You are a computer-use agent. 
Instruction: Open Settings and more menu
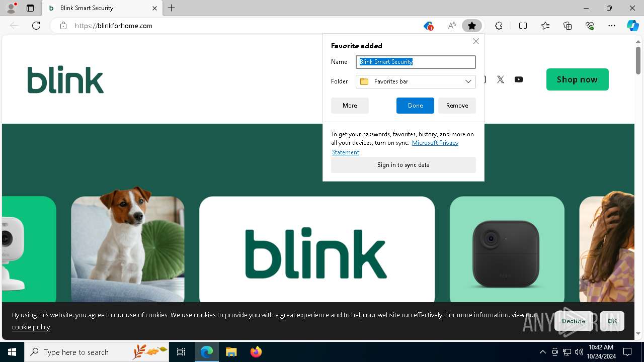pyautogui.click(x=612, y=26)
